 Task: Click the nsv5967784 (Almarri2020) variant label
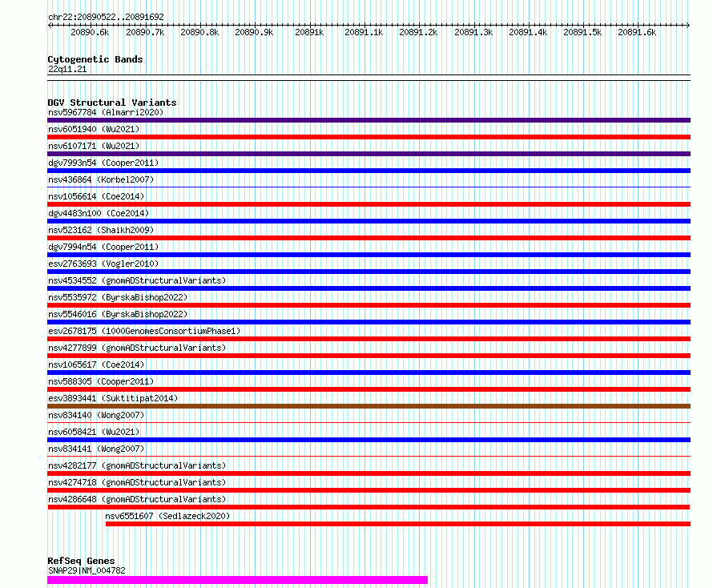click(x=106, y=112)
